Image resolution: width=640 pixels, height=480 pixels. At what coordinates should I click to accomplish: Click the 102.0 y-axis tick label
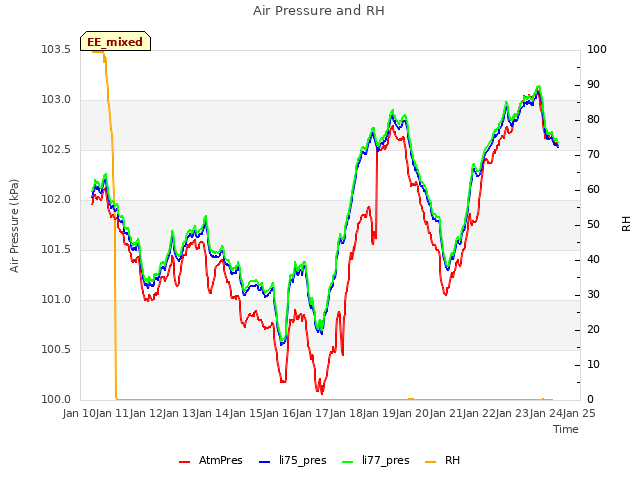coord(56,200)
